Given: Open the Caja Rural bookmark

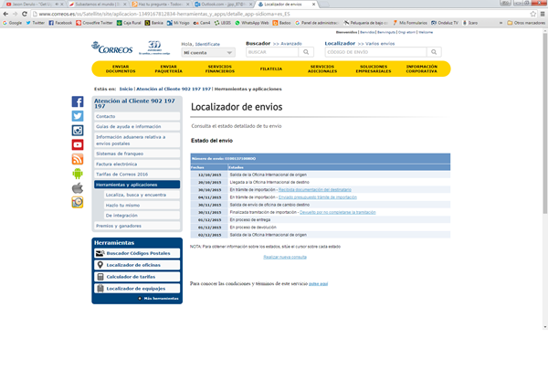Looking at the screenshot, I should click(129, 23).
